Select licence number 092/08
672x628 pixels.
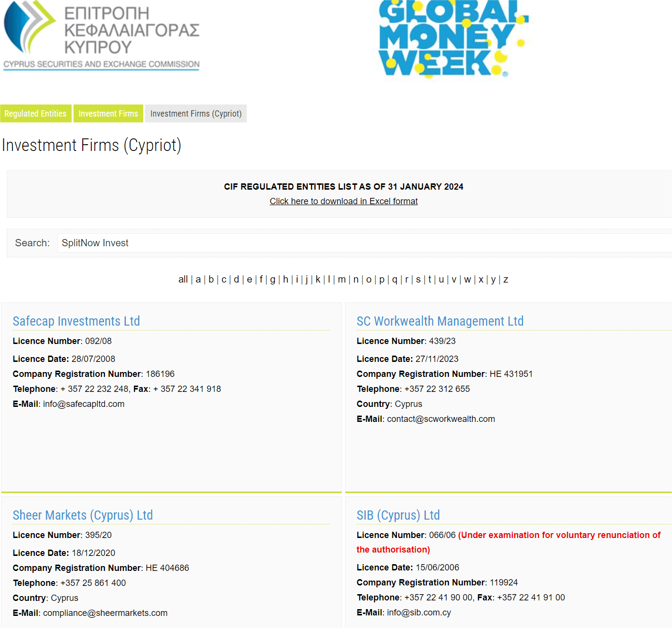[98, 341]
